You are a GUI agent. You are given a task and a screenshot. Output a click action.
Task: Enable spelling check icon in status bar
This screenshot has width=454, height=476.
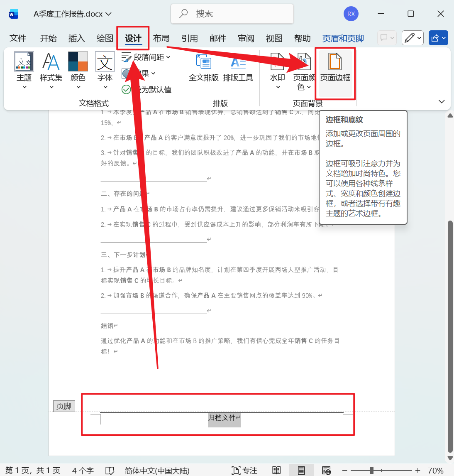tap(110, 470)
